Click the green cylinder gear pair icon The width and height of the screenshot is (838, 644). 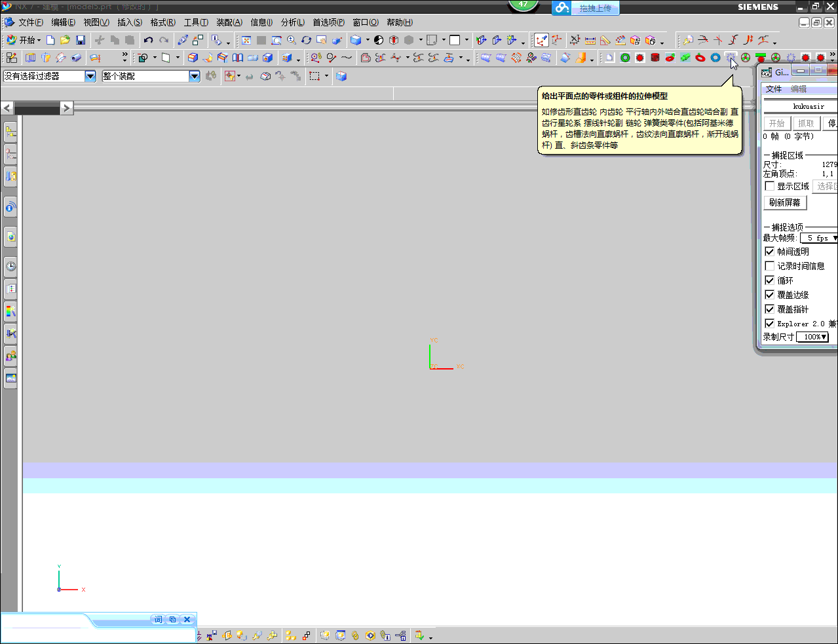coord(685,58)
